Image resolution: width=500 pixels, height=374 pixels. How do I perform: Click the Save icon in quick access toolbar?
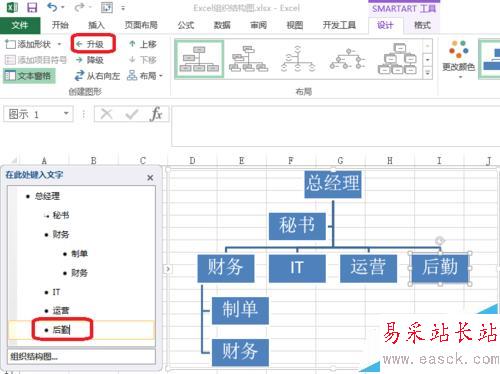32,8
